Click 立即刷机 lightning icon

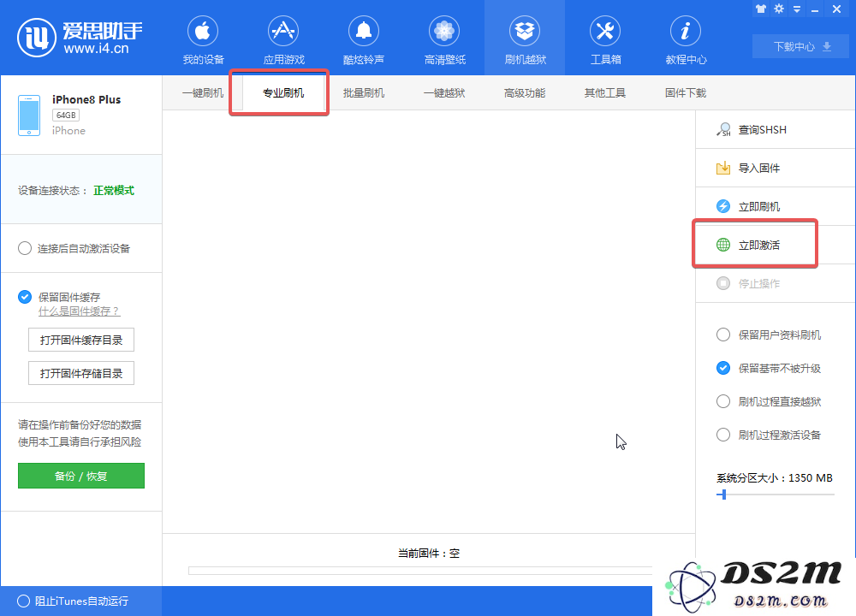(x=723, y=206)
